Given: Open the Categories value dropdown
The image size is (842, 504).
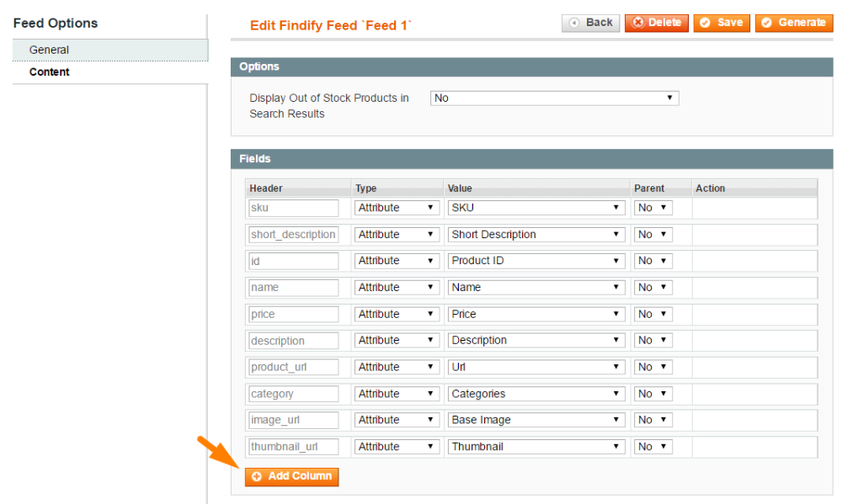Looking at the screenshot, I should [x=536, y=394].
